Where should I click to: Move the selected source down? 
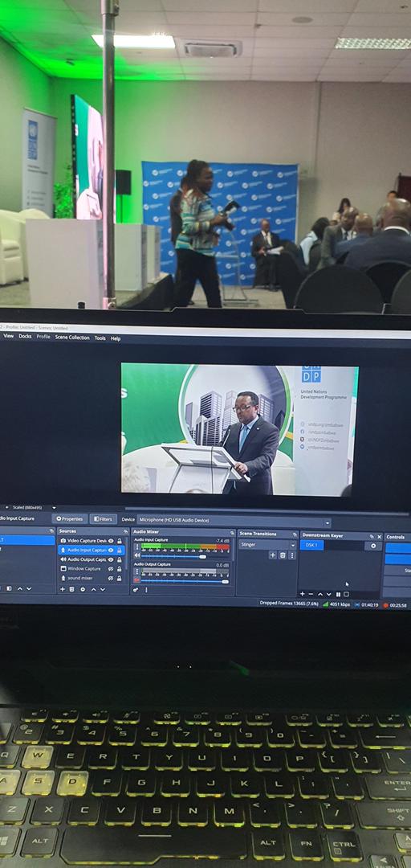pyautogui.click(x=102, y=589)
